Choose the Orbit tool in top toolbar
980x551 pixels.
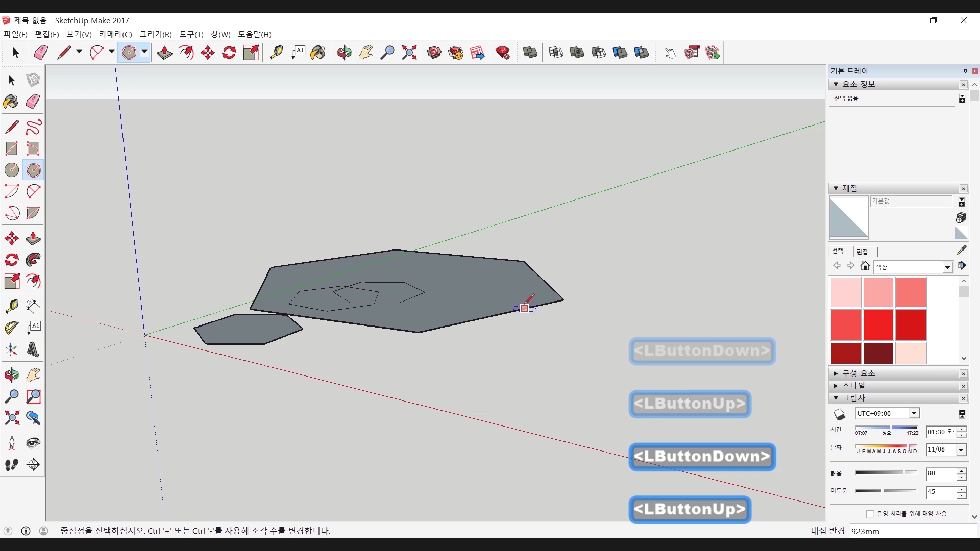[345, 53]
